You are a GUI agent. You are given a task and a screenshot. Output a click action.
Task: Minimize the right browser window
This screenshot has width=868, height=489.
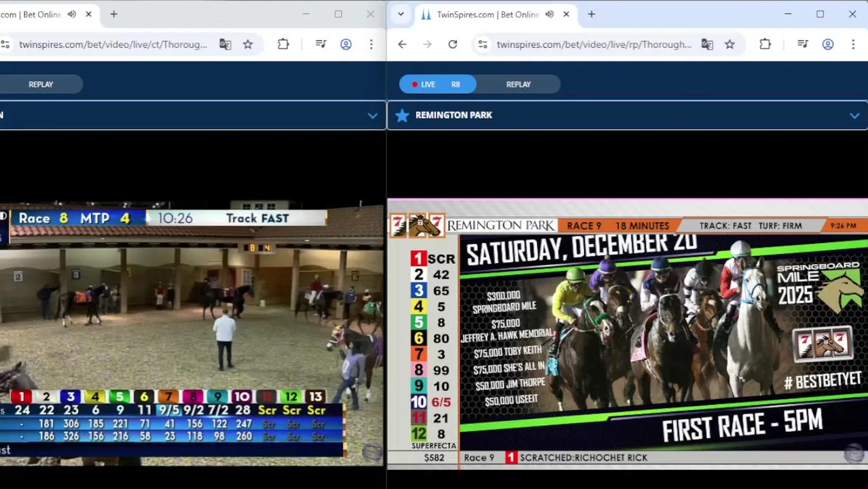click(x=788, y=14)
